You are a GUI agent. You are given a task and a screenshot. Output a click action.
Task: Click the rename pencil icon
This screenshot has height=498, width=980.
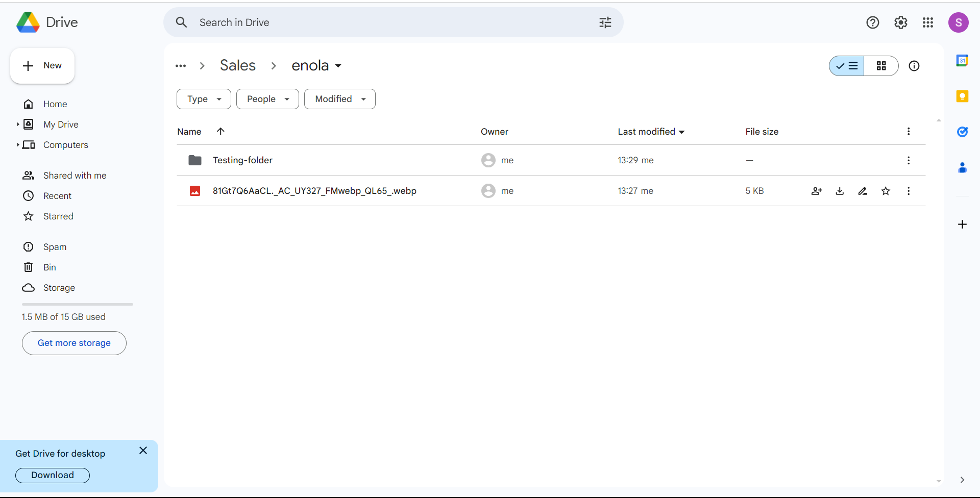[863, 191]
